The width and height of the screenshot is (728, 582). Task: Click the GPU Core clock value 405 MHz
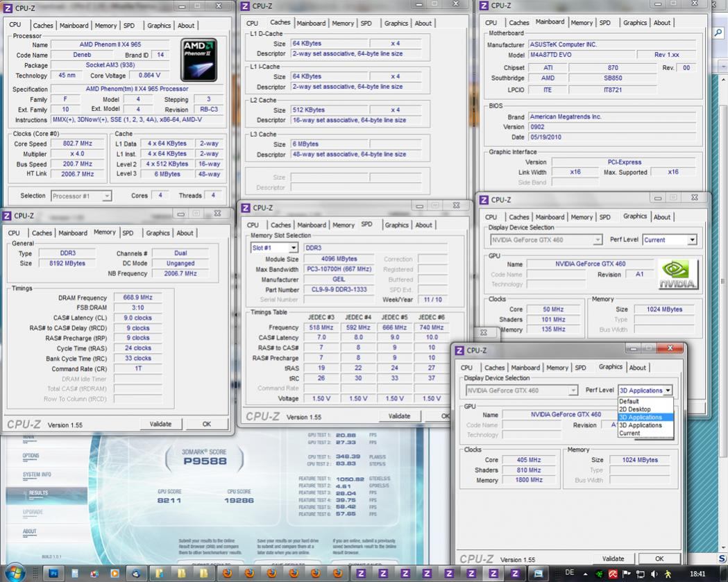click(529, 460)
